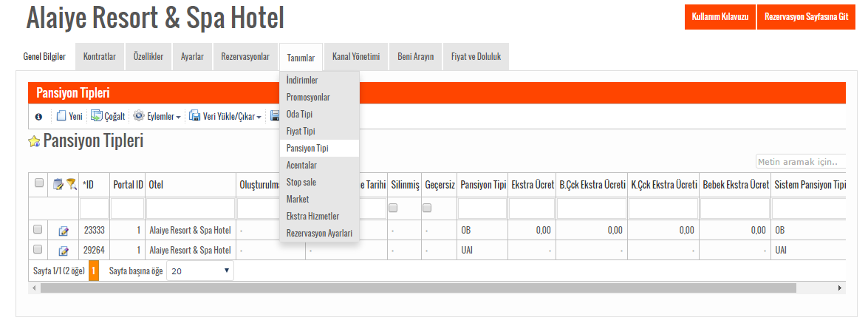Click the Ekstra Ücret filter field
The width and height of the screenshot is (868, 326).
[x=532, y=208]
